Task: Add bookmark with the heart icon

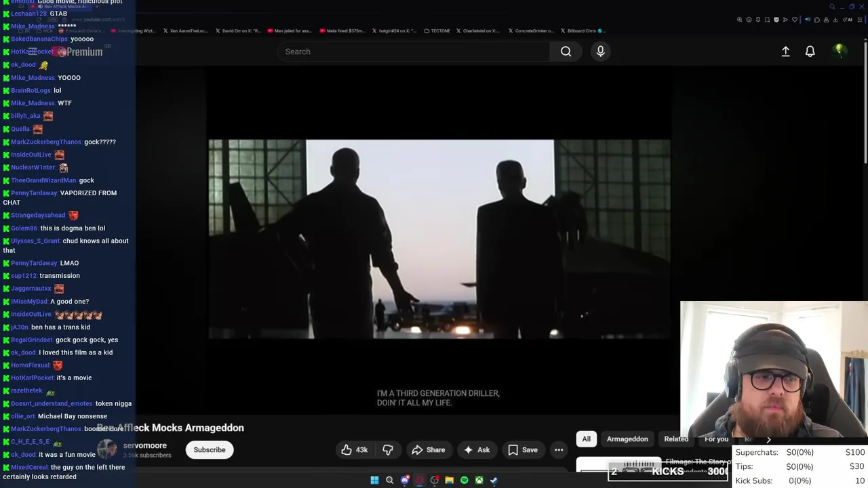Action: (x=795, y=20)
